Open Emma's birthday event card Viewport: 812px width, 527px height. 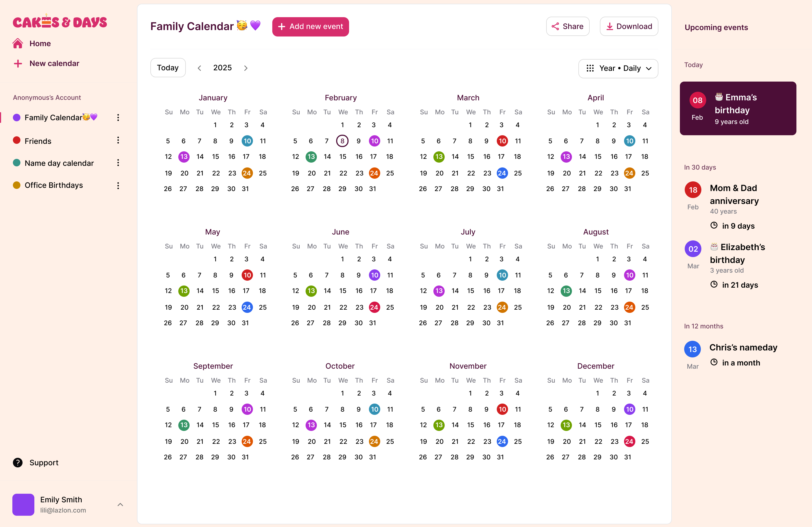click(x=738, y=108)
